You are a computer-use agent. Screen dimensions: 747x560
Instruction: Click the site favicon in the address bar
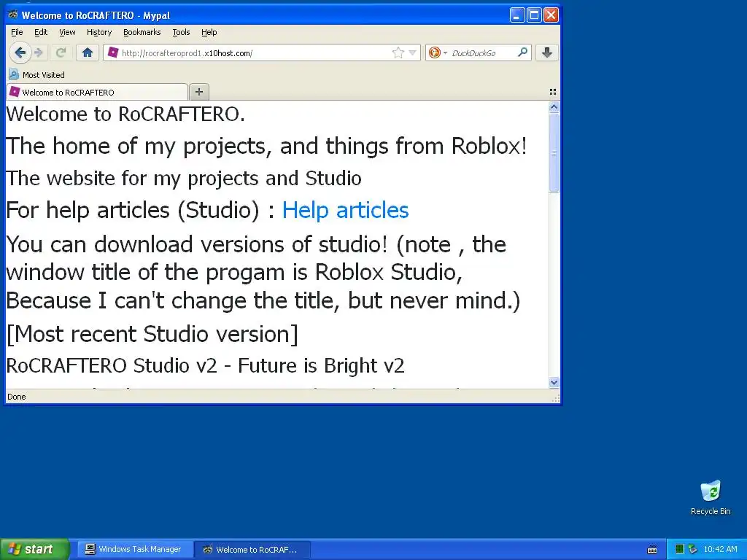pyautogui.click(x=113, y=52)
